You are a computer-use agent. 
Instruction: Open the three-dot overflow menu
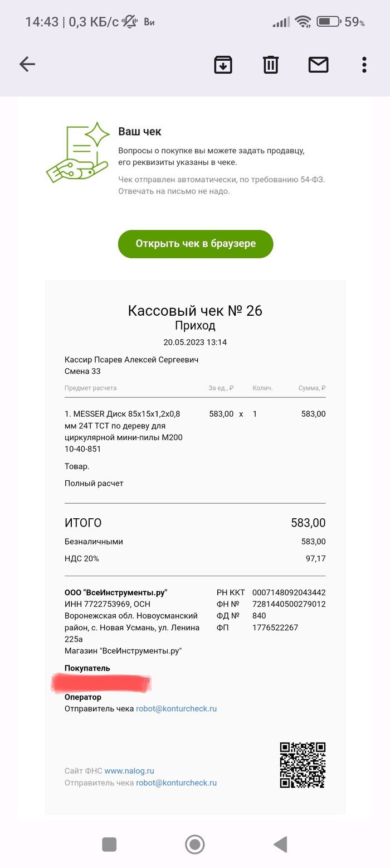364,65
